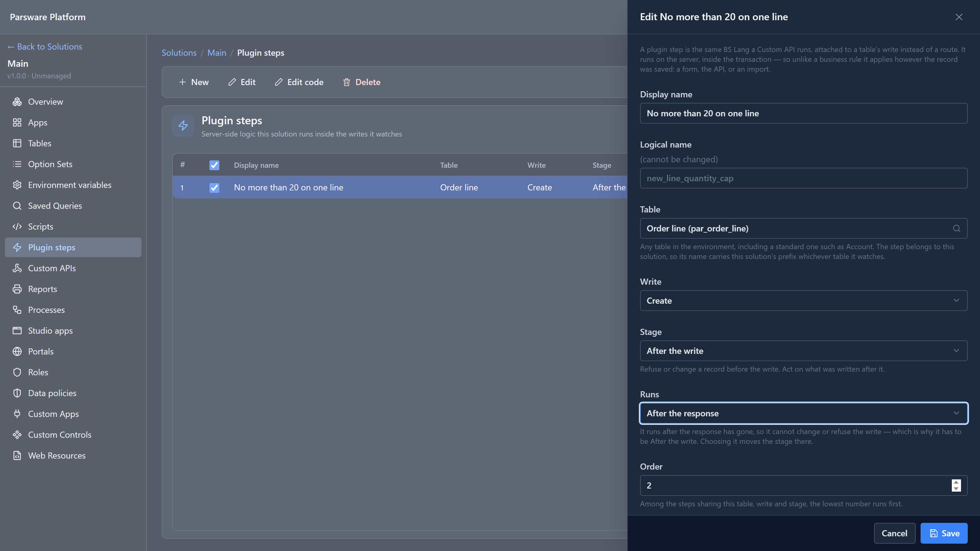Open the Runs dropdown showing After the response
The height and width of the screenshot is (551, 980).
point(804,413)
